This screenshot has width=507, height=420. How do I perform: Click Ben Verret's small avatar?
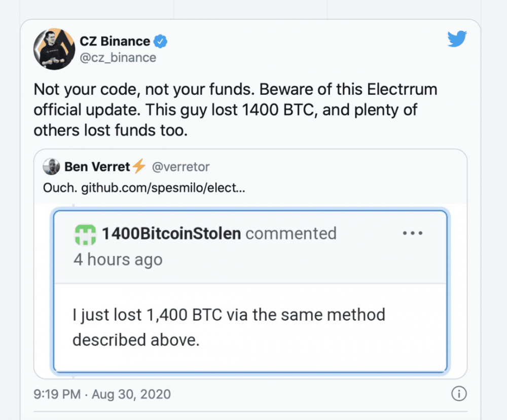point(51,167)
